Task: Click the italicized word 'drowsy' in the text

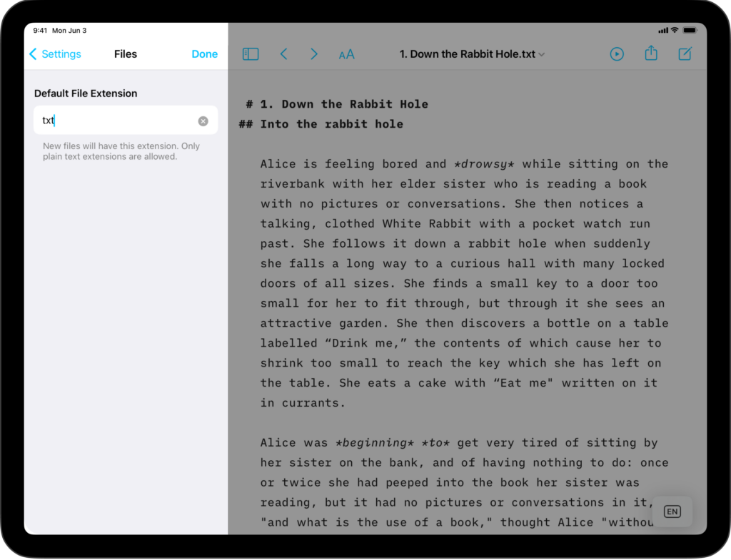Action: [x=484, y=163]
